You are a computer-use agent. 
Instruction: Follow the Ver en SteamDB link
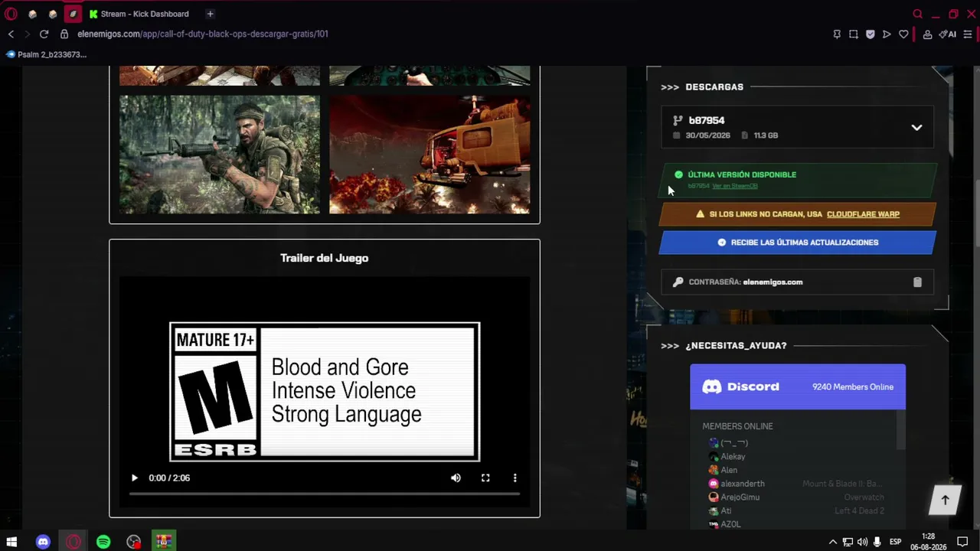point(734,186)
